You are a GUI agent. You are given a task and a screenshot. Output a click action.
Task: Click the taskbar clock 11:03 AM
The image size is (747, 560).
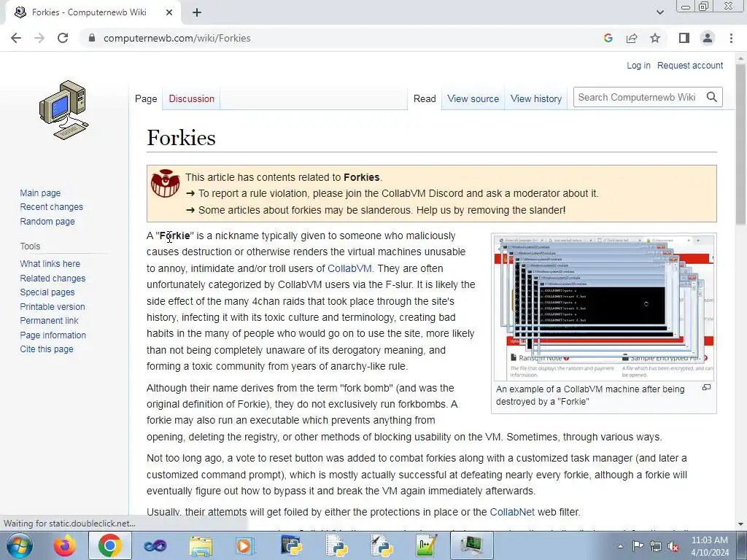click(x=709, y=540)
